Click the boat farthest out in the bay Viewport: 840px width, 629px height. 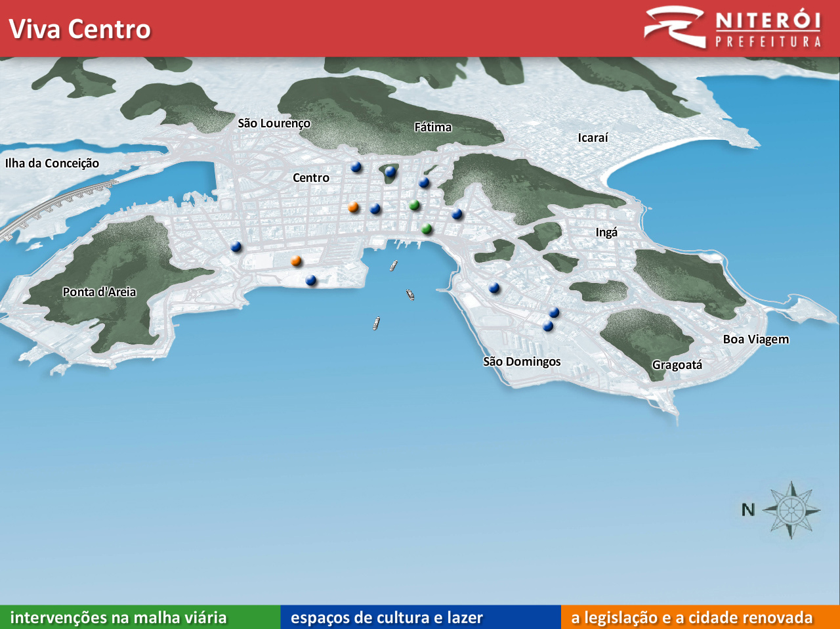376,323
